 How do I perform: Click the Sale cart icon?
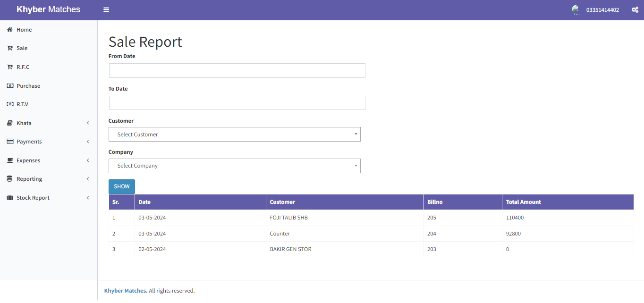point(9,48)
